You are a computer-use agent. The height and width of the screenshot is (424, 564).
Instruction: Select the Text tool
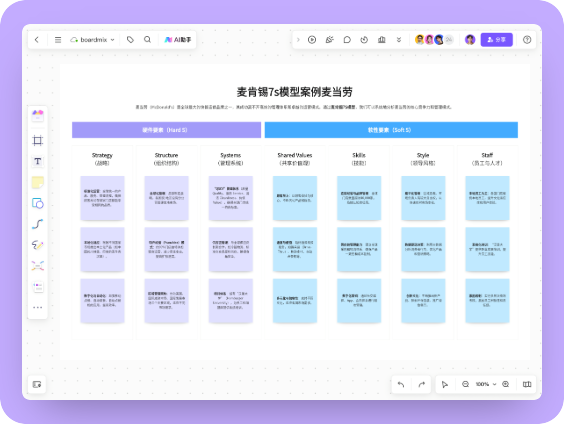(38, 161)
